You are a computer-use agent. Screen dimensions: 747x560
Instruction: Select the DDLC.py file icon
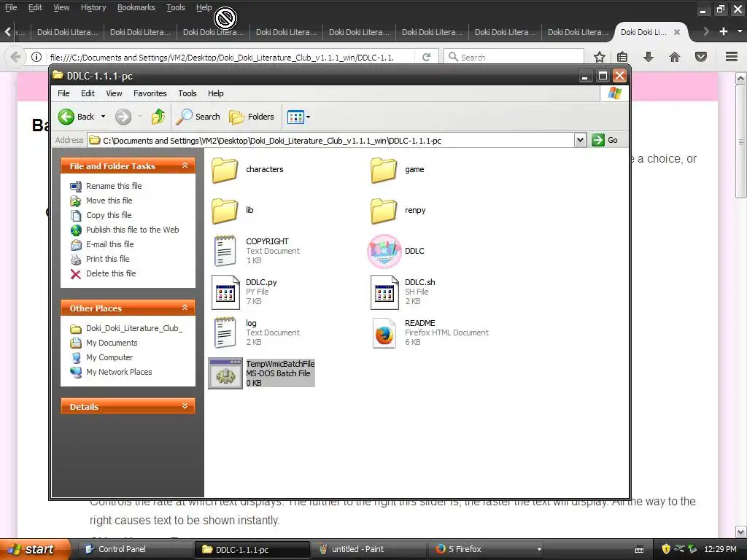225,292
